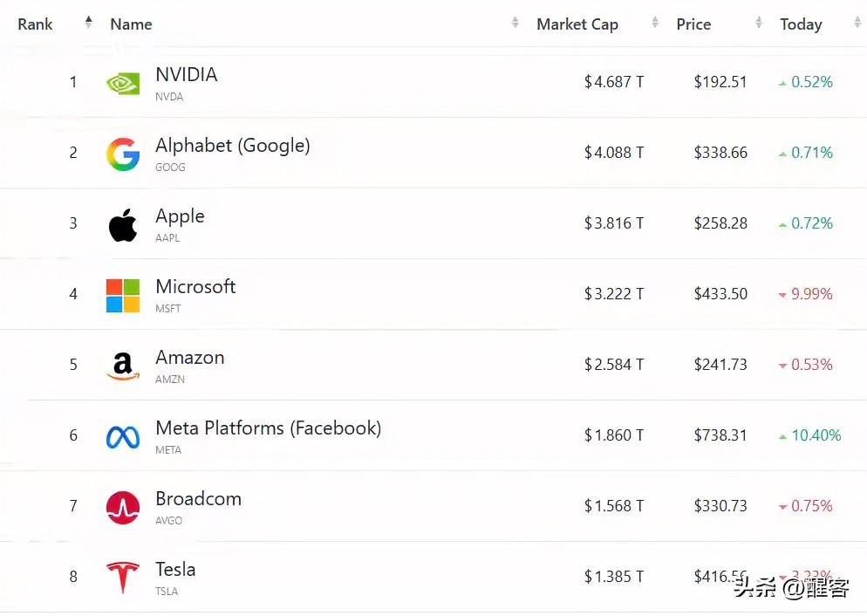Sort by Market Cap sort arrows
The width and height of the screenshot is (867, 616).
coord(655,24)
